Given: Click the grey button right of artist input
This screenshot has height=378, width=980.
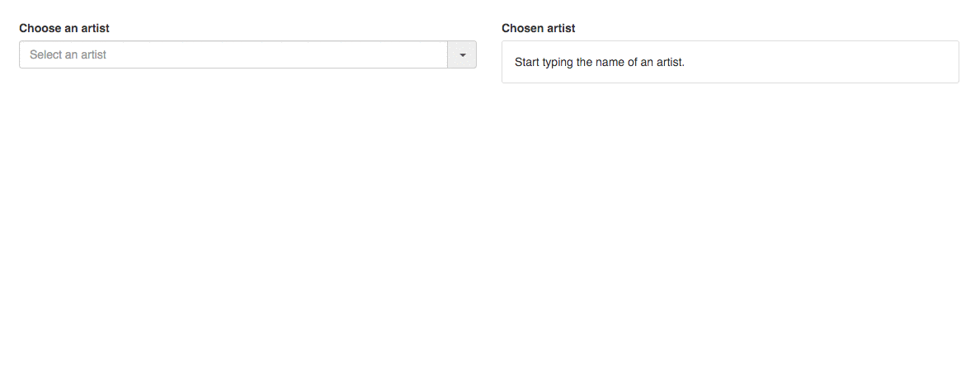Looking at the screenshot, I should coord(462,55).
